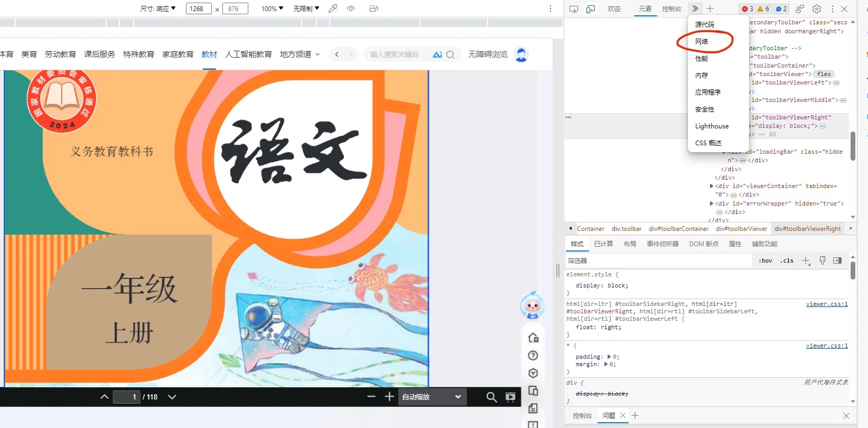This screenshot has width=868, height=428.
Task: Click the viewport height field 876
Action: click(x=235, y=8)
